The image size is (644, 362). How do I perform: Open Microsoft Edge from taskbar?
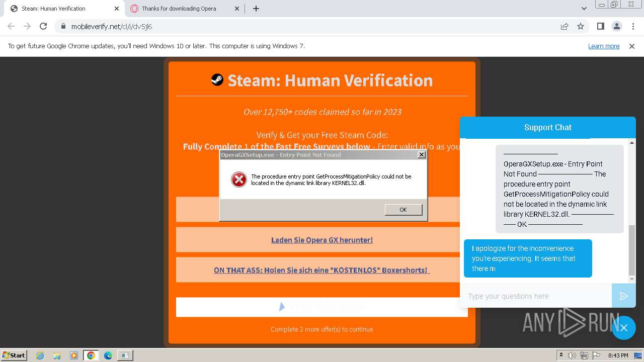pos(108,355)
